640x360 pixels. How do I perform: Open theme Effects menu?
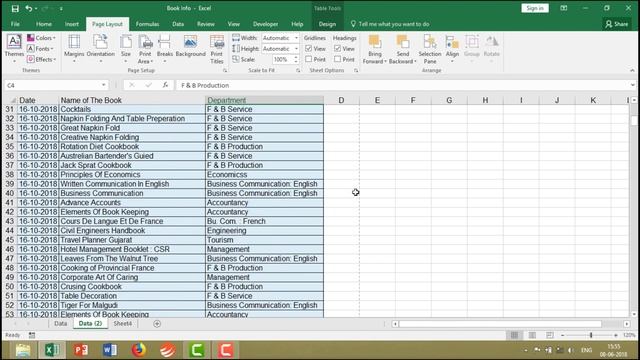tap(41, 59)
